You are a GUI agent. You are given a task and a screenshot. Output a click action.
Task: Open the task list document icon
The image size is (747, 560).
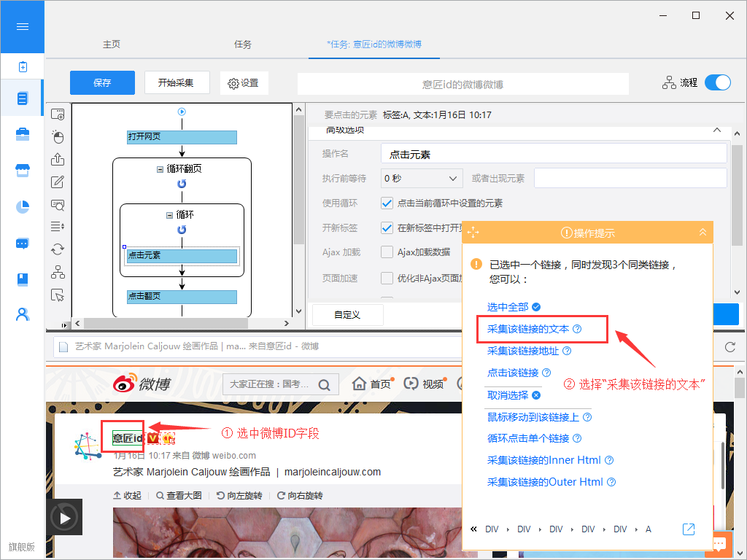click(x=23, y=98)
